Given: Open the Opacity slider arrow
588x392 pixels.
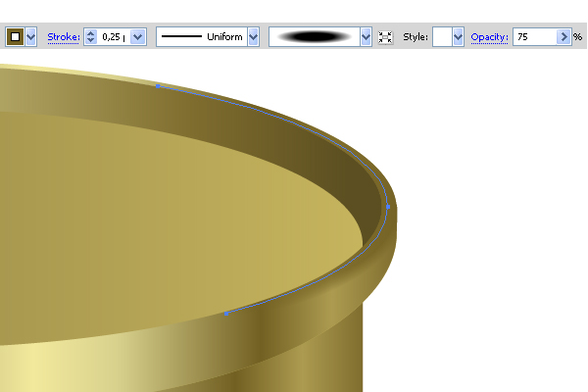Looking at the screenshot, I should click(x=563, y=37).
